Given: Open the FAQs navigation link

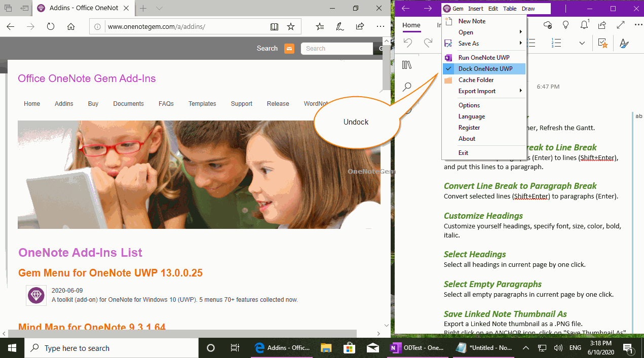Looking at the screenshot, I should (x=166, y=104).
